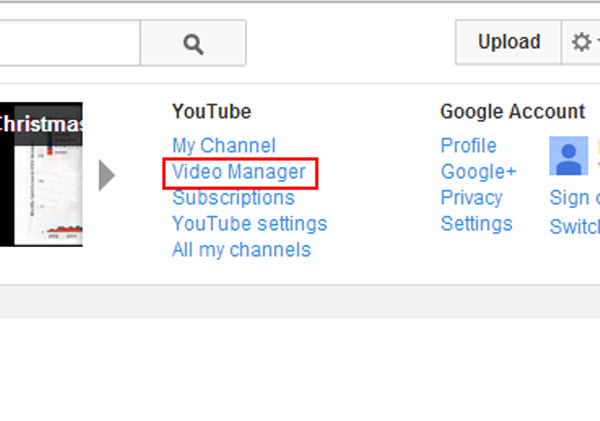View All my channels

coord(241,250)
